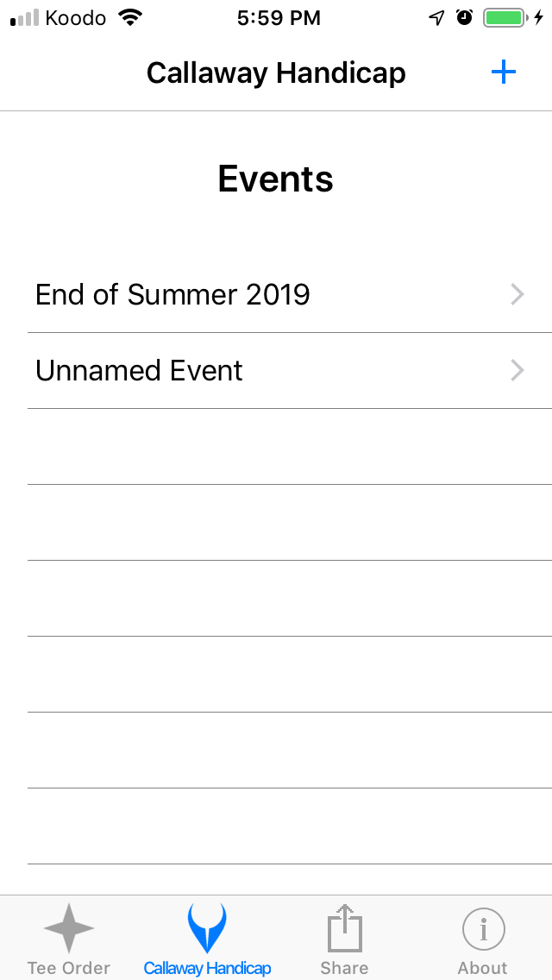552x980 pixels.
Task: Tap the blue plus icon to add event
Action: [x=503, y=72]
